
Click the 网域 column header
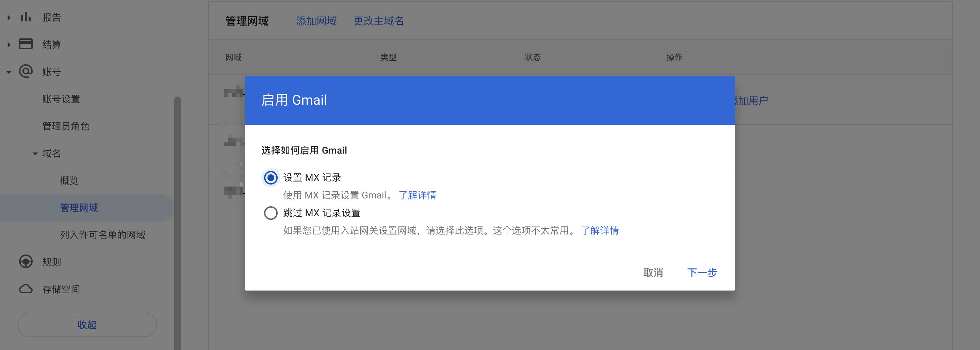tap(233, 57)
